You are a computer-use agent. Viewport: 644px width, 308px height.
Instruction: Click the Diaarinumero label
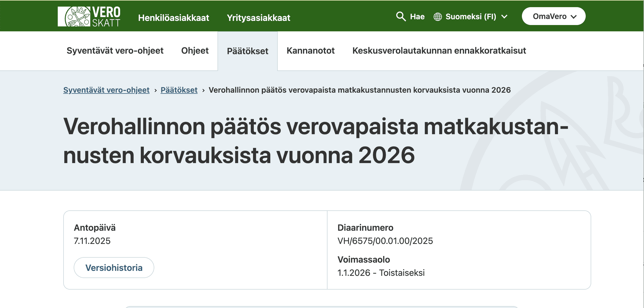coord(365,228)
